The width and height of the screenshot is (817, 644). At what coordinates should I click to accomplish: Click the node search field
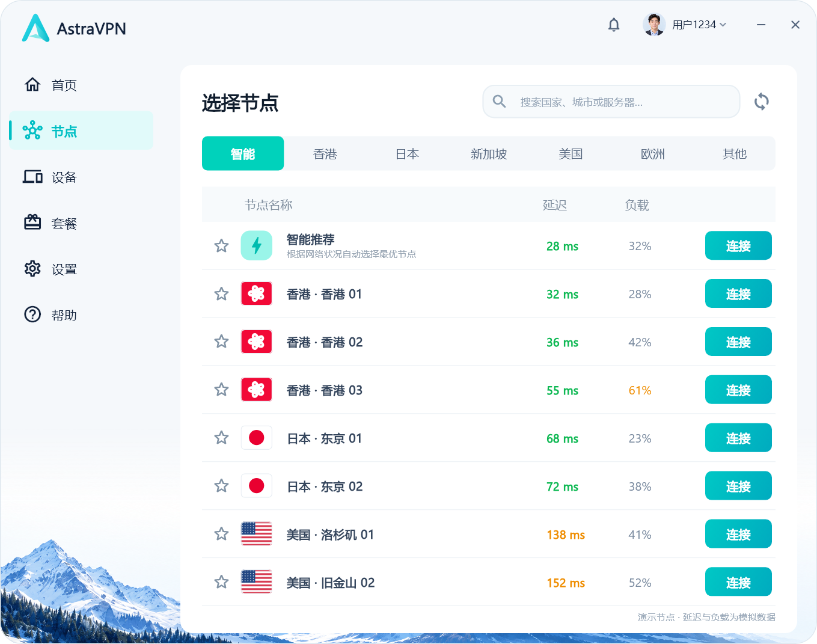coord(611,102)
